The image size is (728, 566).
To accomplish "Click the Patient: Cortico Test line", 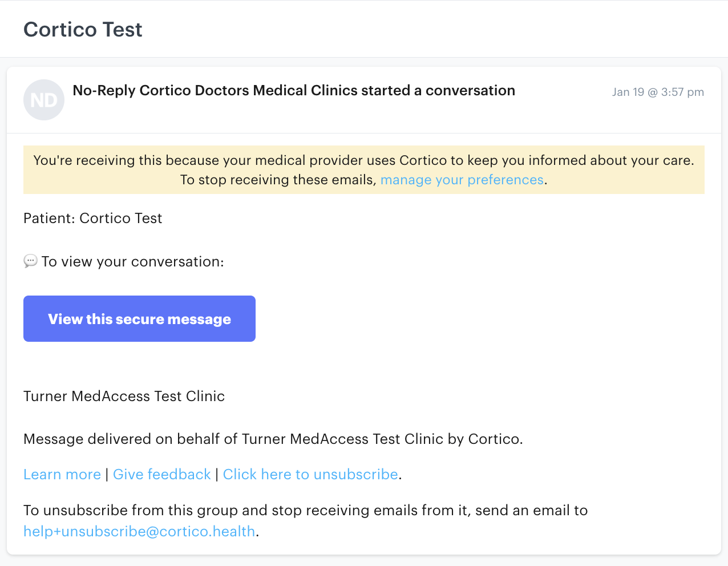I will pyautogui.click(x=92, y=218).
